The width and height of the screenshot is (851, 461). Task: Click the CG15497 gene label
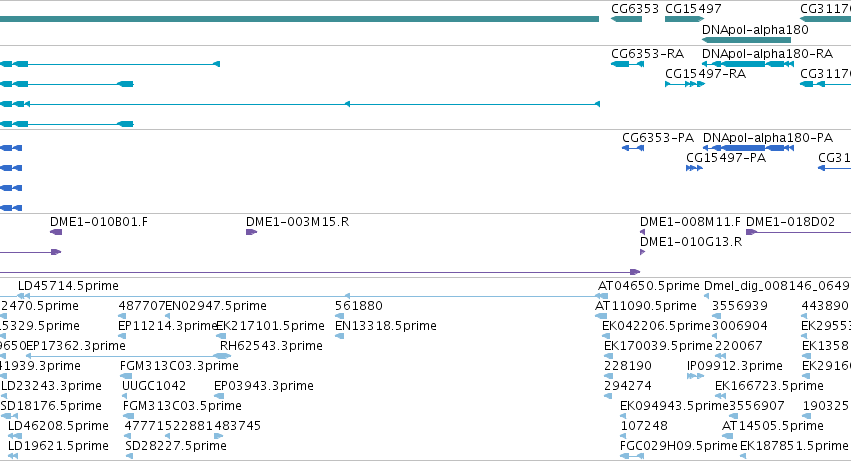(x=693, y=9)
